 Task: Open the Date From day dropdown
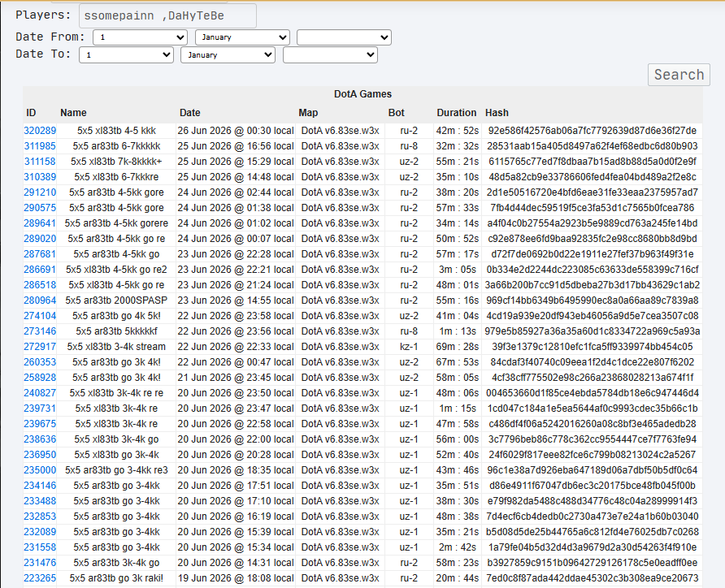[x=140, y=37]
